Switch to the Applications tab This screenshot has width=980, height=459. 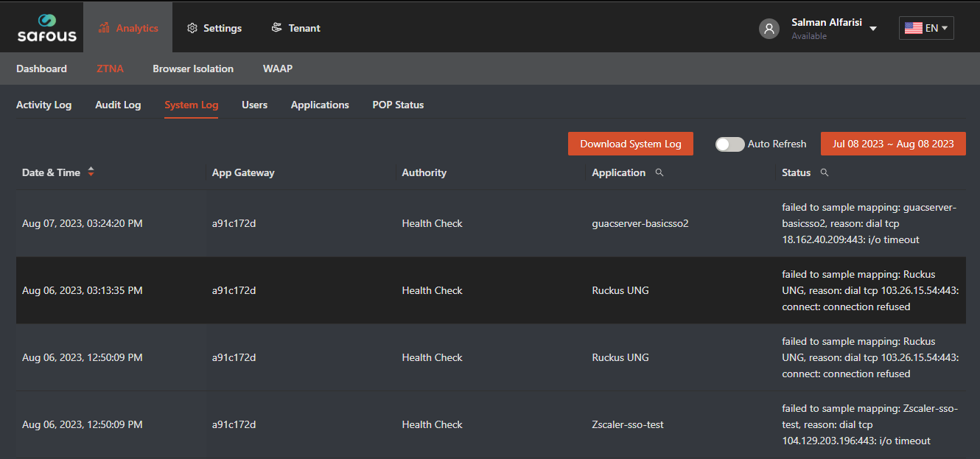[x=320, y=105]
